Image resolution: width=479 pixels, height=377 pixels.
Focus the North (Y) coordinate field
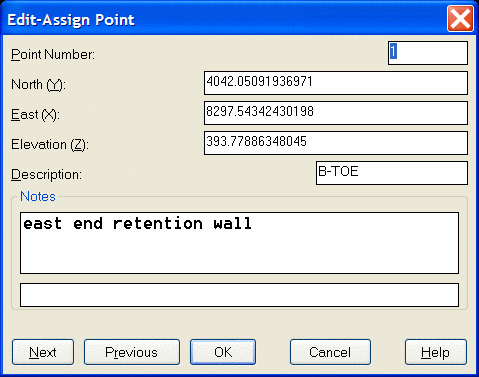[336, 83]
